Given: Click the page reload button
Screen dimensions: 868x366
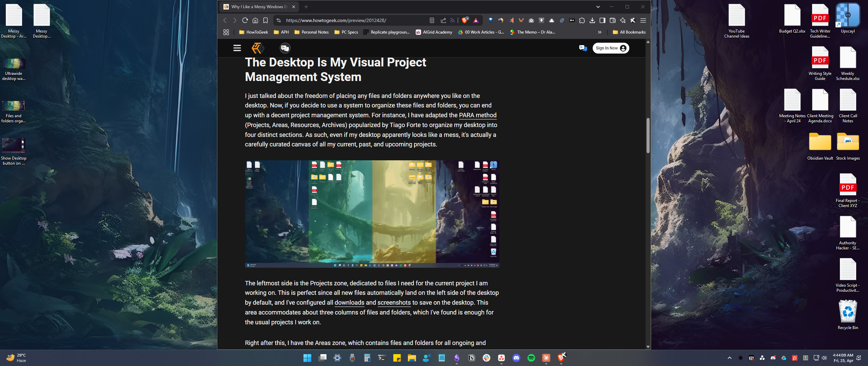Looking at the screenshot, I should click(x=245, y=20).
